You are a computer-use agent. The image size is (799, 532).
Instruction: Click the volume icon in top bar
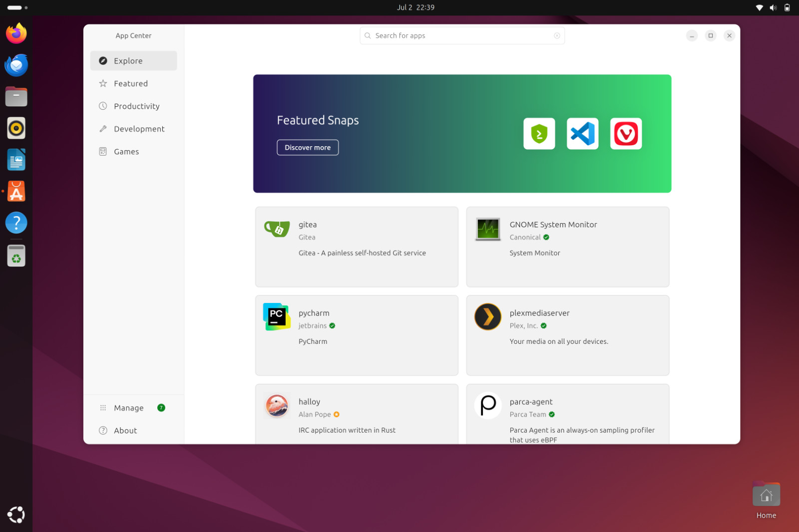(773, 7)
